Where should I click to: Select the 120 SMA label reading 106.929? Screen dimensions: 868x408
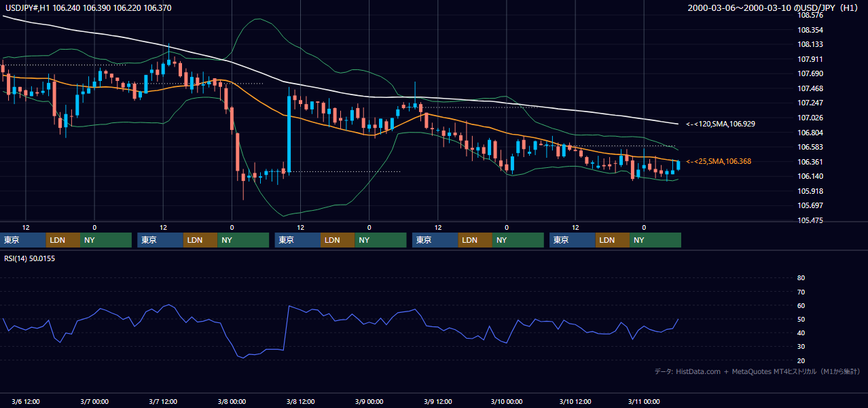click(x=721, y=124)
